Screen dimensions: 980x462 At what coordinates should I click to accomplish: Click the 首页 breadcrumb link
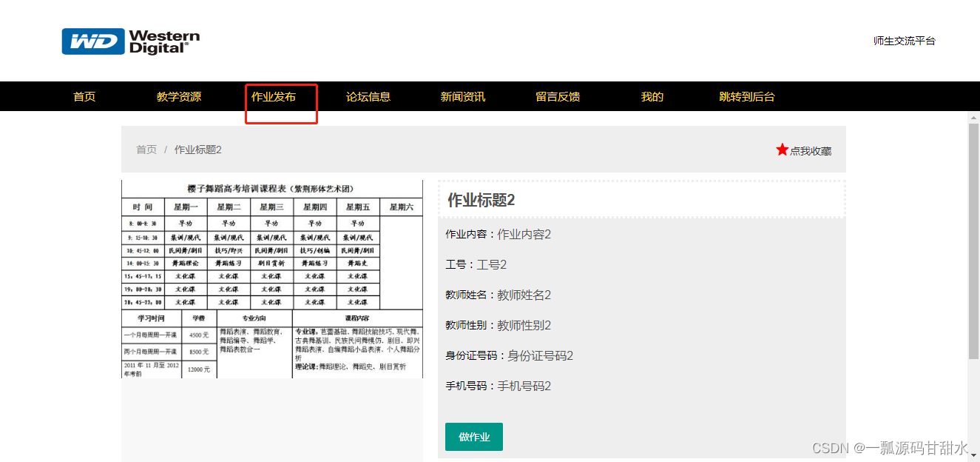pyautogui.click(x=146, y=150)
